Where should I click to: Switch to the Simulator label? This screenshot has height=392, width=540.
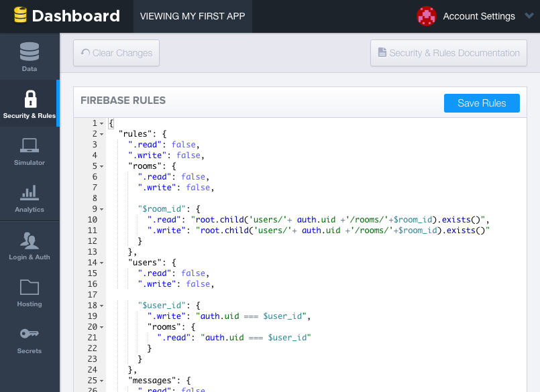click(30, 162)
